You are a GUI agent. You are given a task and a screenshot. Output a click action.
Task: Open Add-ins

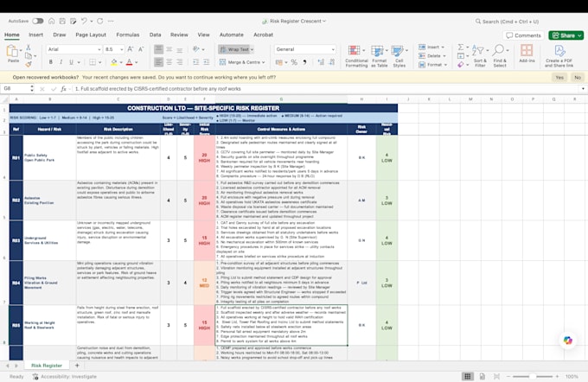pyautogui.click(x=527, y=54)
